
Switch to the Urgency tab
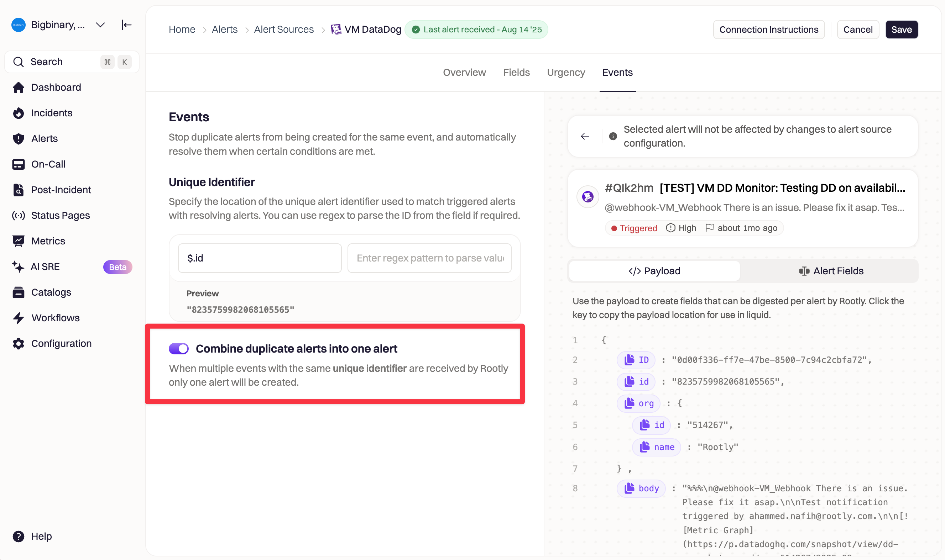565,73
